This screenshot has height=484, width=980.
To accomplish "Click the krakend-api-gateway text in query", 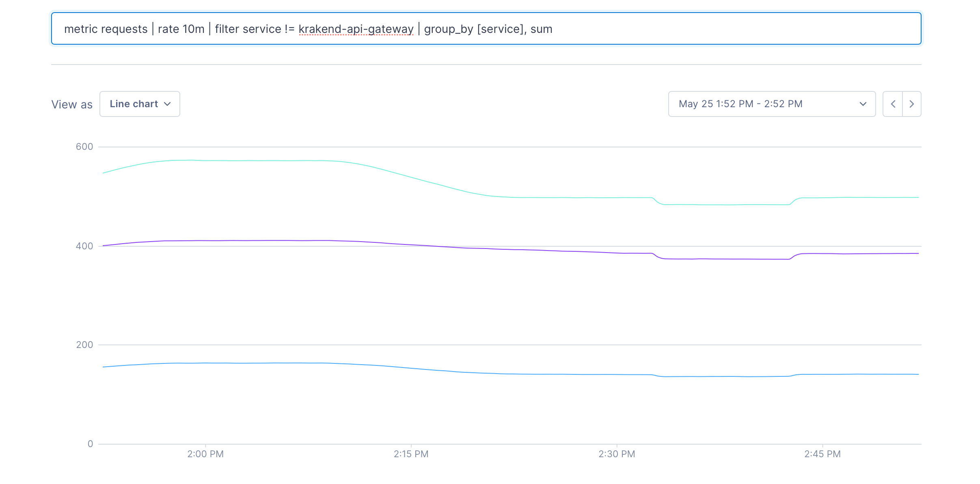I will [356, 29].
